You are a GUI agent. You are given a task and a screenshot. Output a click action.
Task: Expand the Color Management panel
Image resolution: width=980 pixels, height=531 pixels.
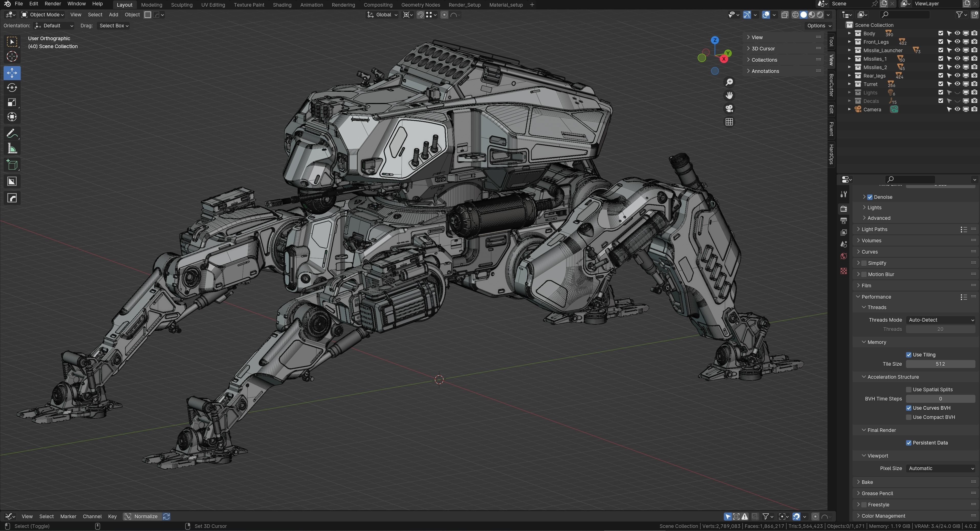[883, 516]
